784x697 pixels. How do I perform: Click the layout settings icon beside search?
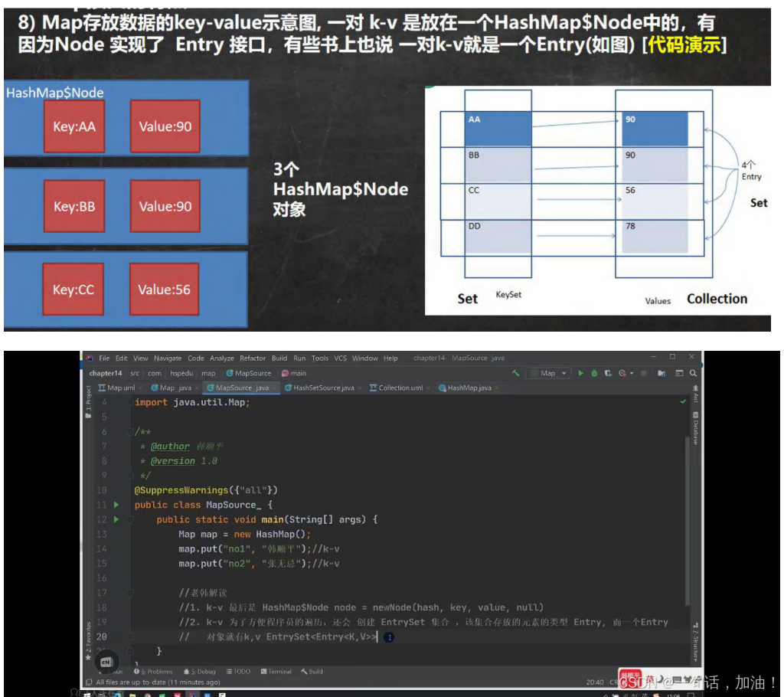(x=680, y=373)
